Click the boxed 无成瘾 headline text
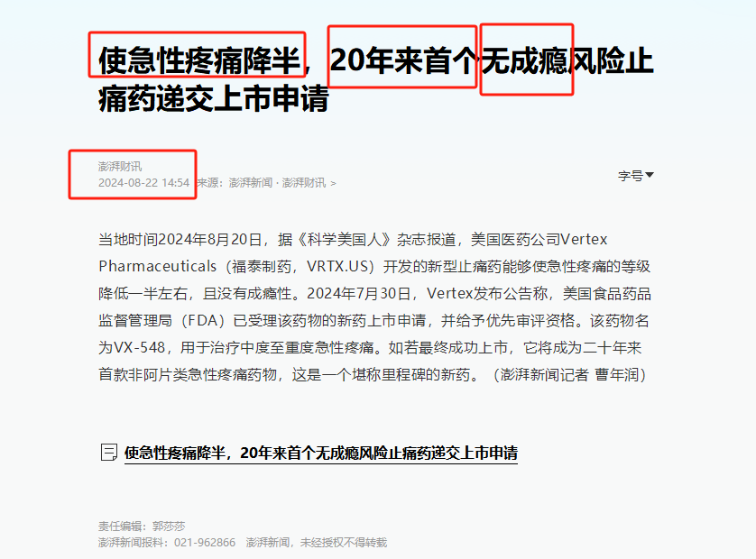The height and width of the screenshot is (559, 756). point(524,60)
